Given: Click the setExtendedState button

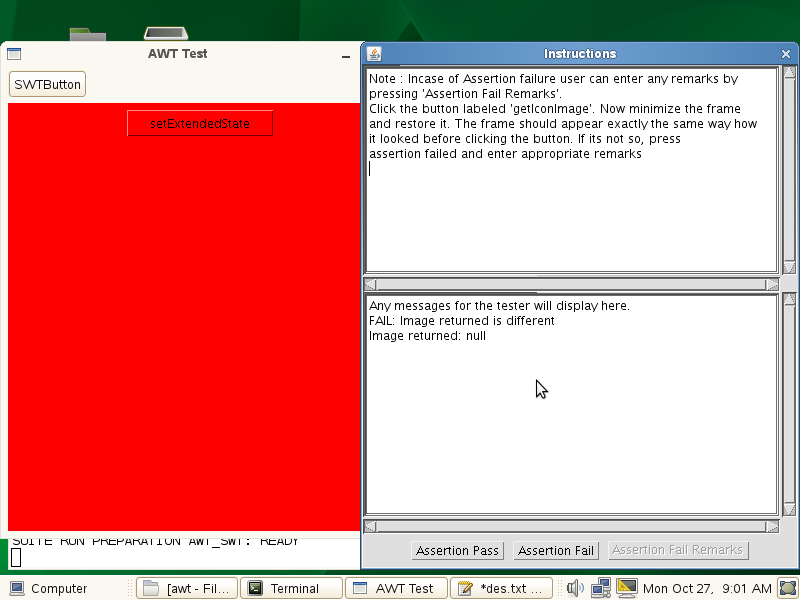Looking at the screenshot, I should (200, 124).
